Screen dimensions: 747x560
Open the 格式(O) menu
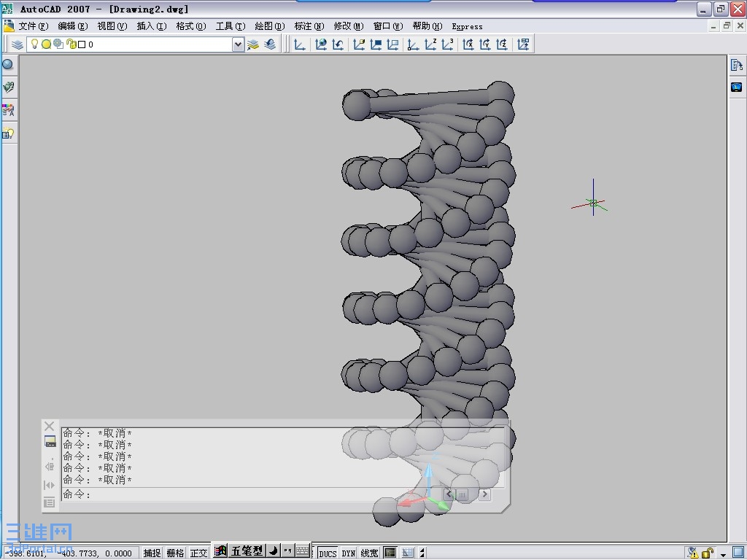coord(191,26)
